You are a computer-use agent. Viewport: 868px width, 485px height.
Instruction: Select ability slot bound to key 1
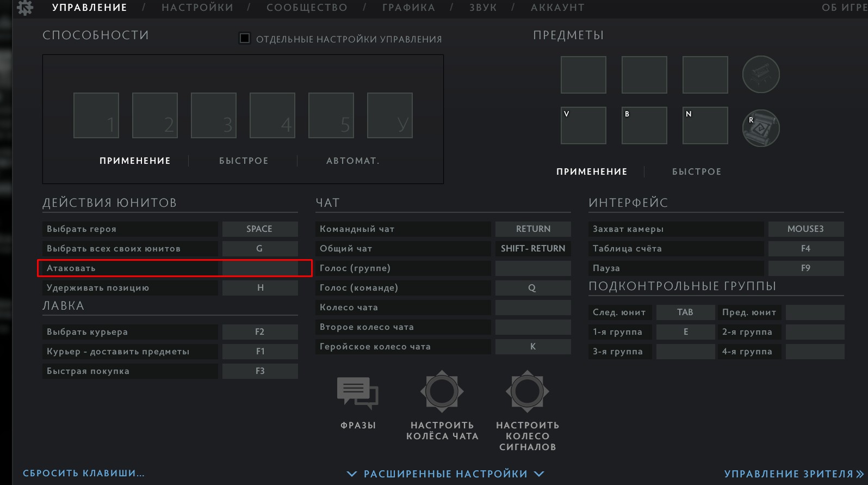click(96, 115)
